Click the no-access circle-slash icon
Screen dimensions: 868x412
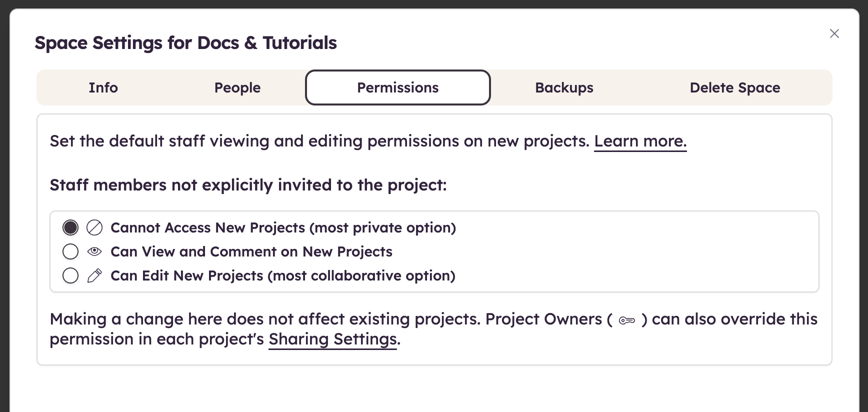94,227
